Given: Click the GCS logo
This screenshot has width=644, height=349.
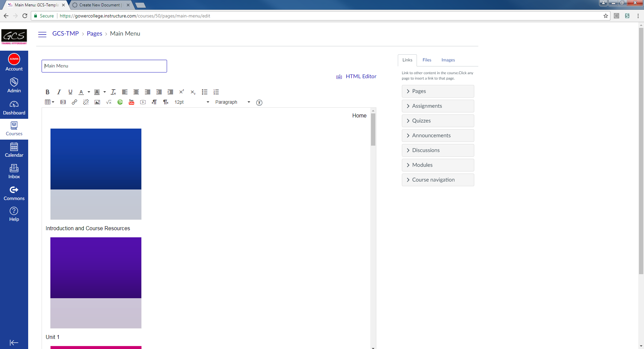Looking at the screenshot, I should 14,37.
